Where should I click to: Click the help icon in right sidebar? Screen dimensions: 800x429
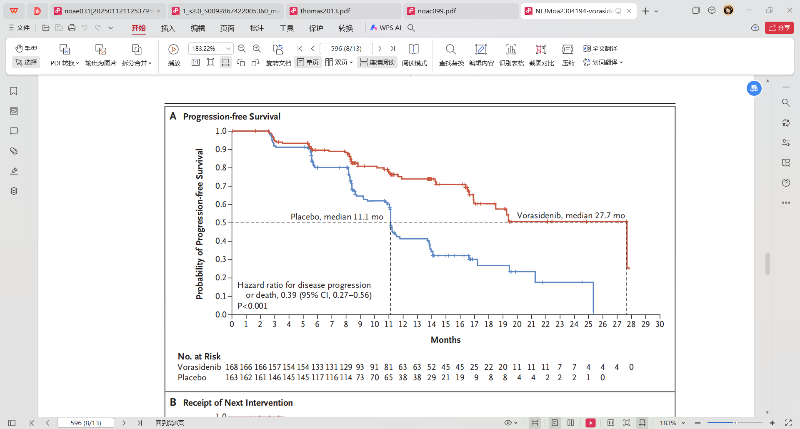coord(786,183)
